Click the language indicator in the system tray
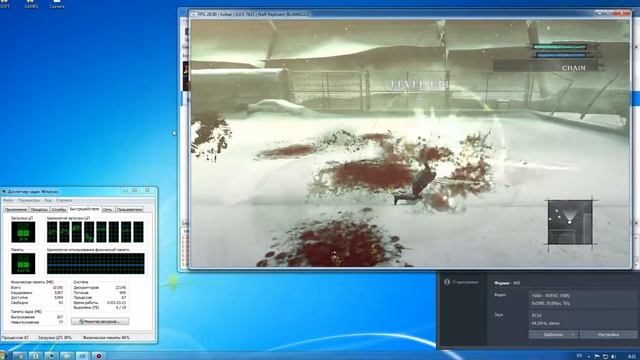 click(x=579, y=356)
